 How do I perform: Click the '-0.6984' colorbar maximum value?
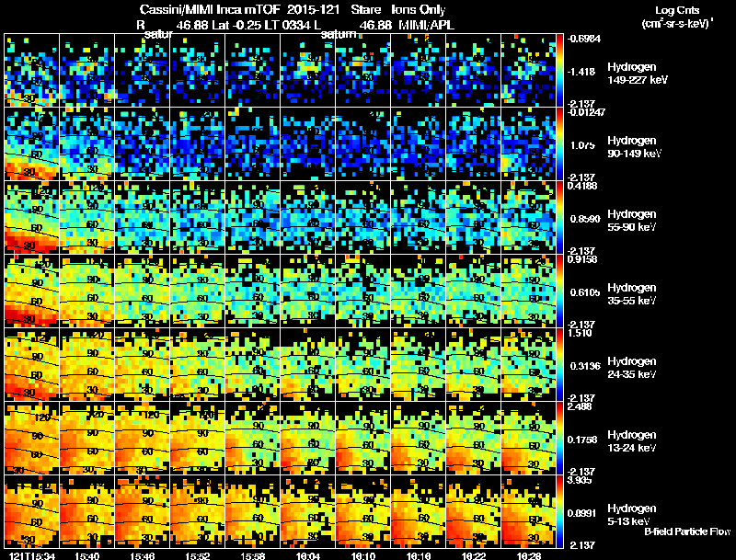pos(584,39)
